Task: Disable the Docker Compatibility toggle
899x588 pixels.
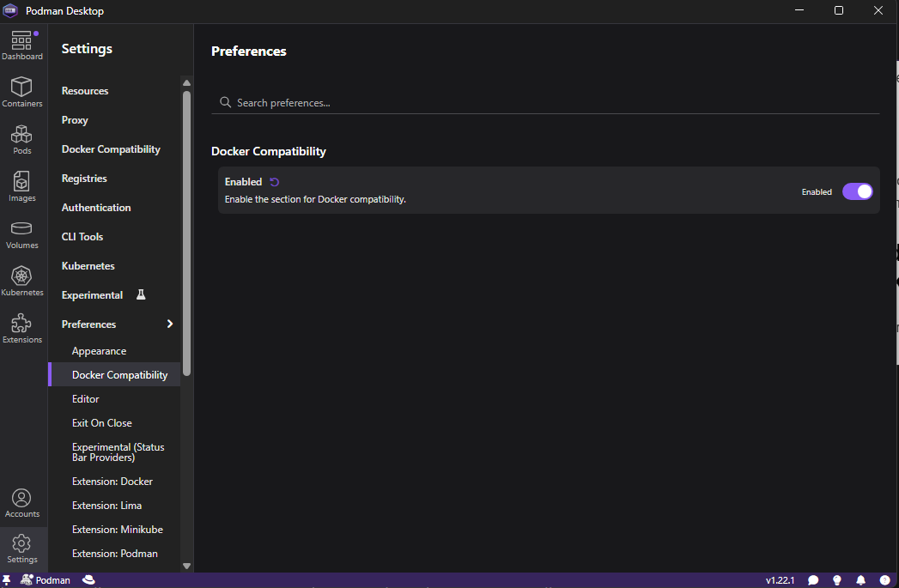Action: tap(857, 191)
